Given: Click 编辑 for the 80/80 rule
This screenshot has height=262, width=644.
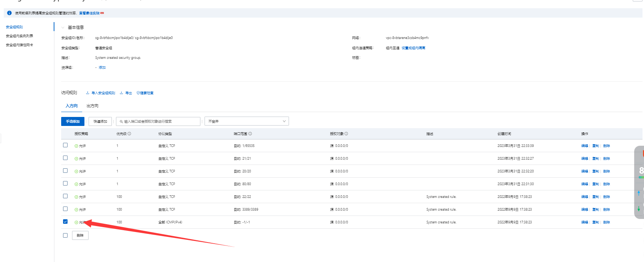Looking at the screenshot, I should tap(585, 184).
